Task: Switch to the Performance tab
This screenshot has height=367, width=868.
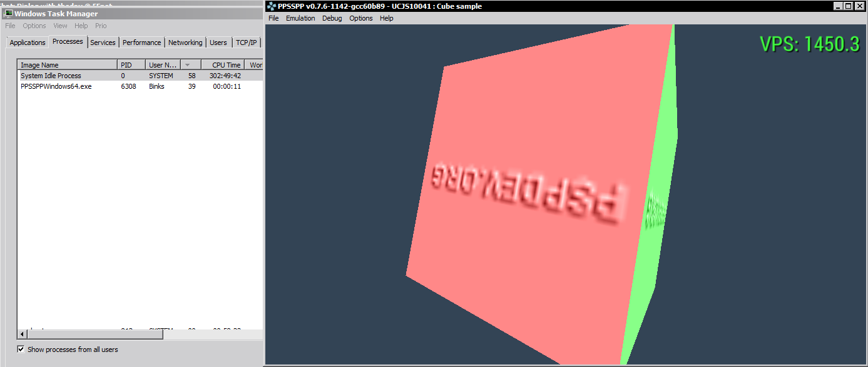Action: tap(141, 43)
